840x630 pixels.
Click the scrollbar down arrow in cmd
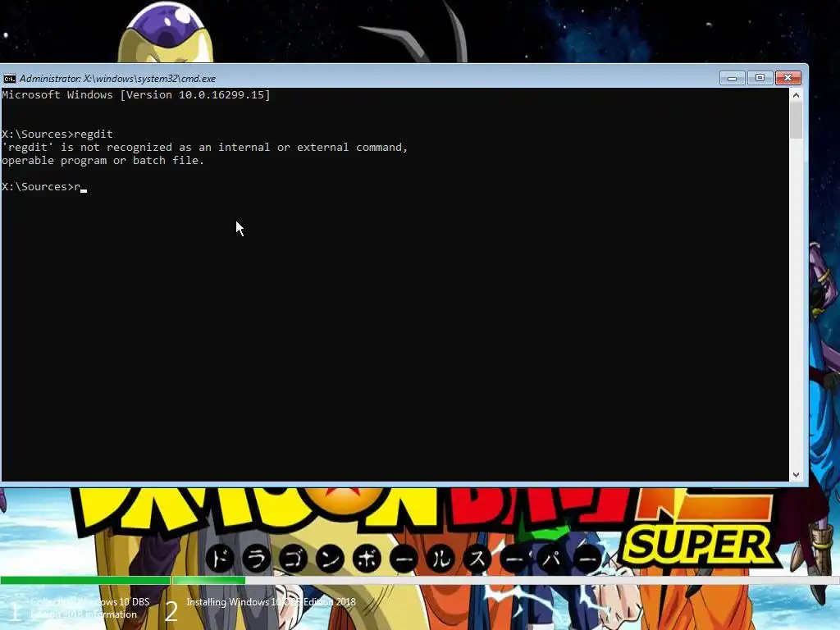tap(796, 475)
